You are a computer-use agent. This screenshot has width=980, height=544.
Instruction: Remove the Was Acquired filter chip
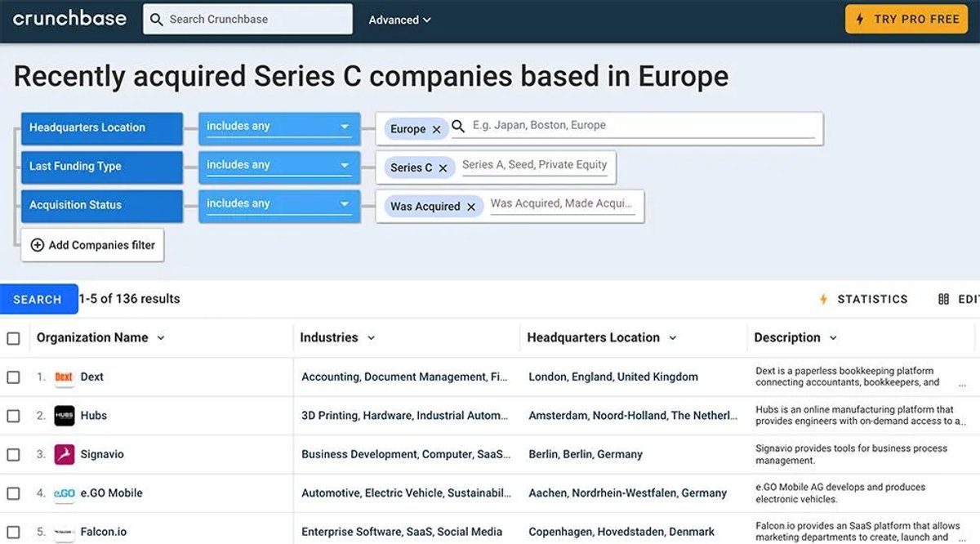471,207
